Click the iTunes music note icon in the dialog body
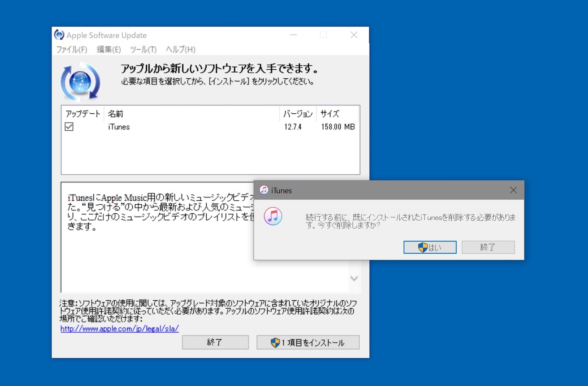The width and height of the screenshot is (588, 386). [273, 216]
